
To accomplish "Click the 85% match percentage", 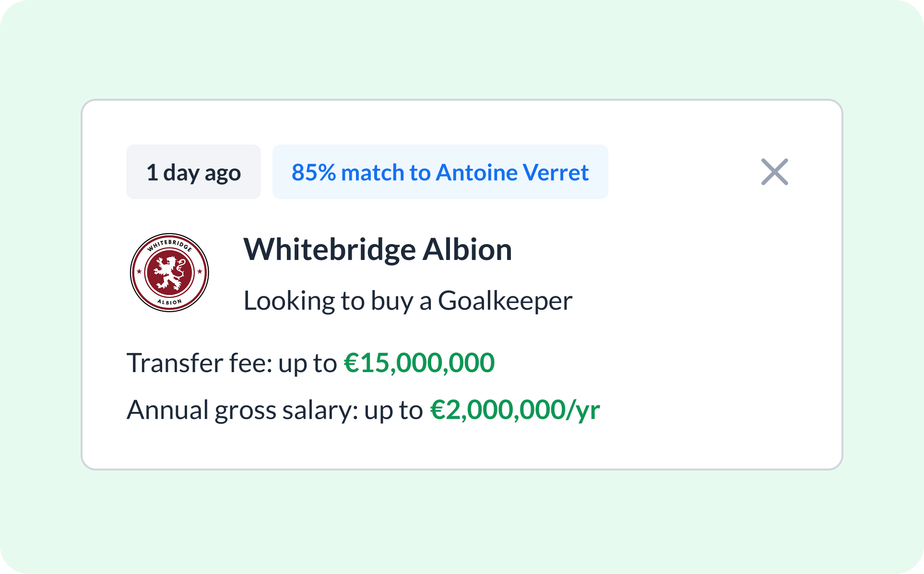I will pyautogui.click(x=313, y=172).
